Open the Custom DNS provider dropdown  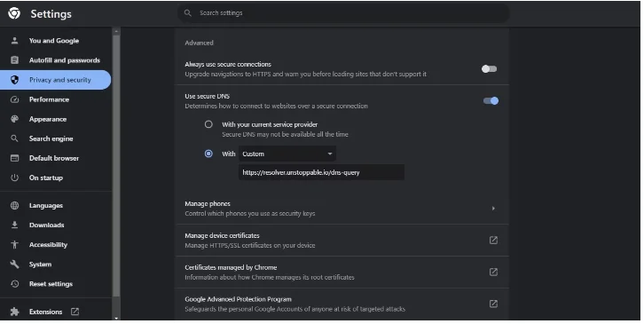pyautogui.click(x=287, y=154)
